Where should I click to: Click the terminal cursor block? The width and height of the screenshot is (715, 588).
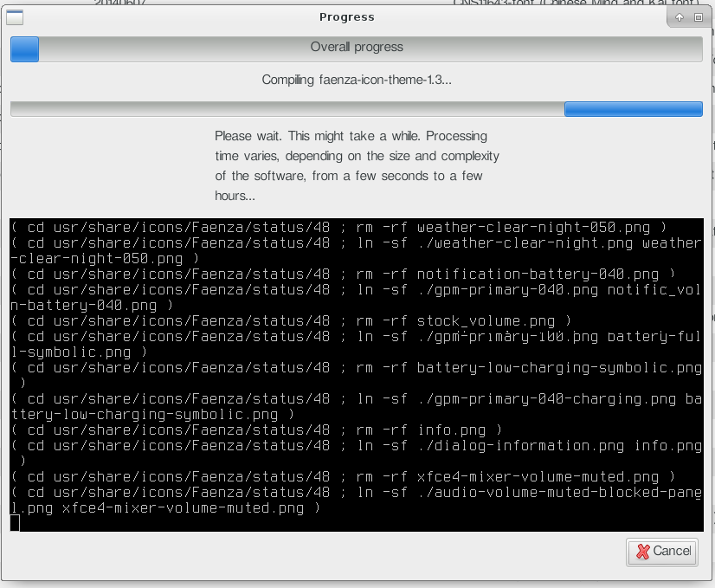pyautogui.click(x=15, y=523)
